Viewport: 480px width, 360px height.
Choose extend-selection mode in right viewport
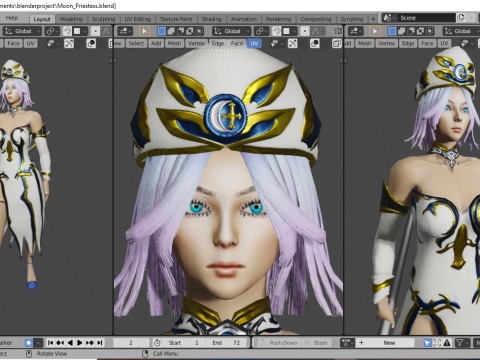pyautogui.click(x=402, y=31)
